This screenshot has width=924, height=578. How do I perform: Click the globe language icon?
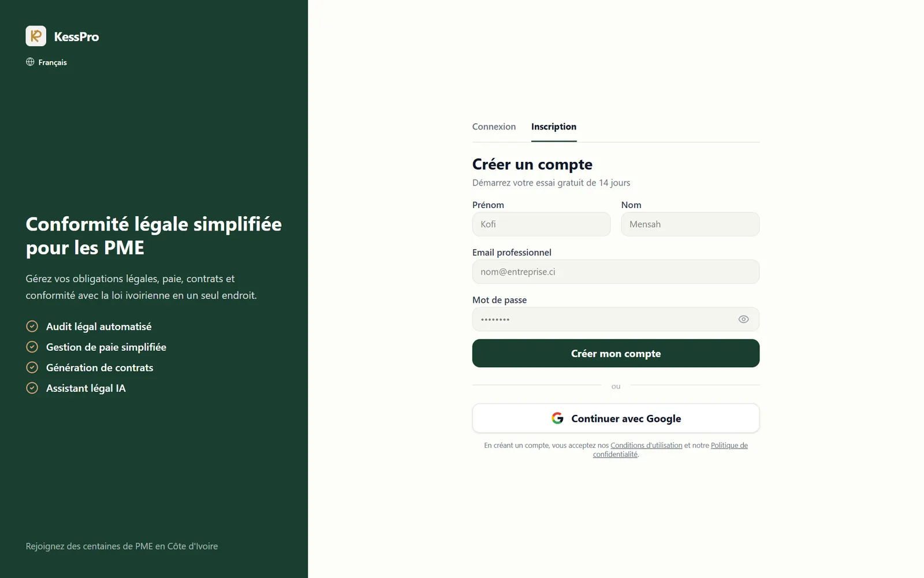pos(30,62)
